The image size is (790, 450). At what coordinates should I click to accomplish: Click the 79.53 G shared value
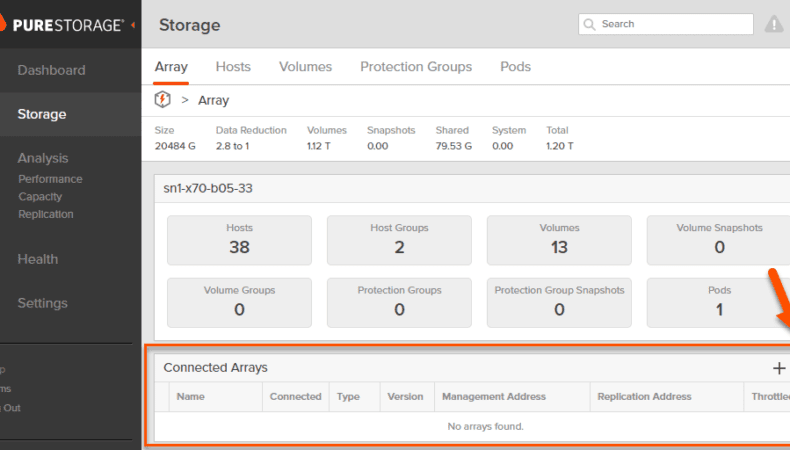[x=453, y=146]
